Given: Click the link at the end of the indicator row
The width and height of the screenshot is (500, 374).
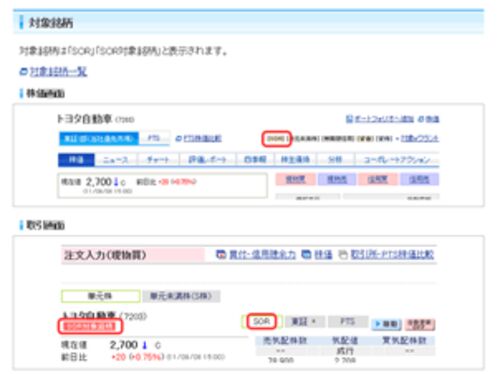Looking at the screenshot, I should tap(420, 138).
